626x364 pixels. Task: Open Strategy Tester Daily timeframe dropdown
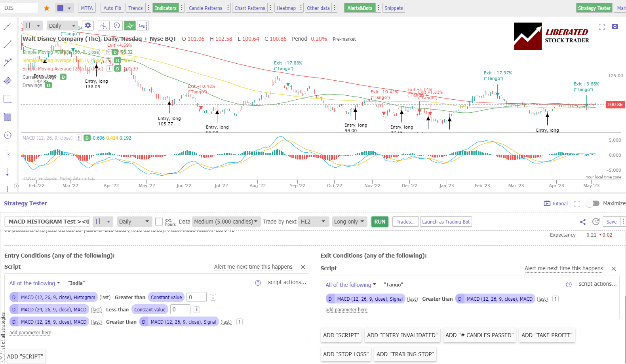135,222
